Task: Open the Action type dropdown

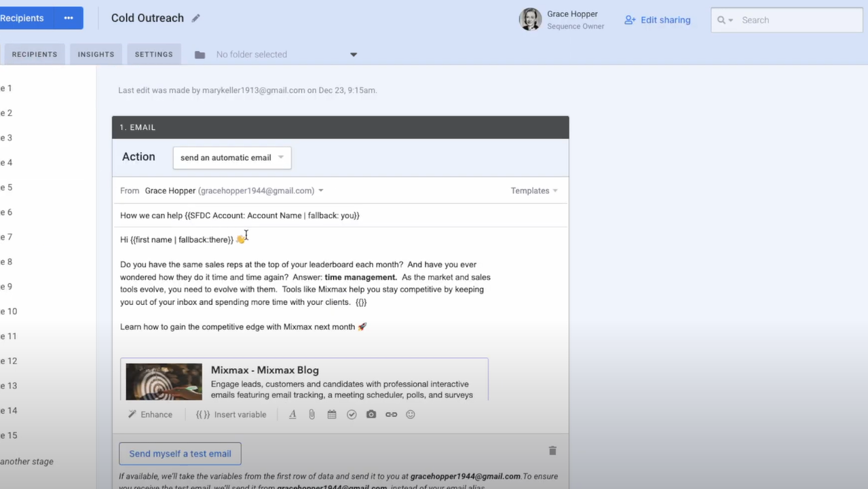Action: [231, 158]
